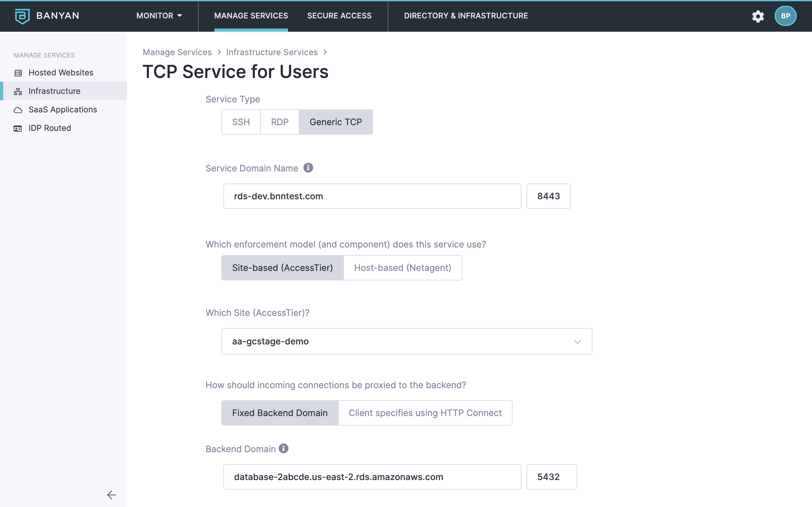Choose Client specifies using HTTP Connect
The height and width of the screenshot is (507, 812).
pos(425,413)
